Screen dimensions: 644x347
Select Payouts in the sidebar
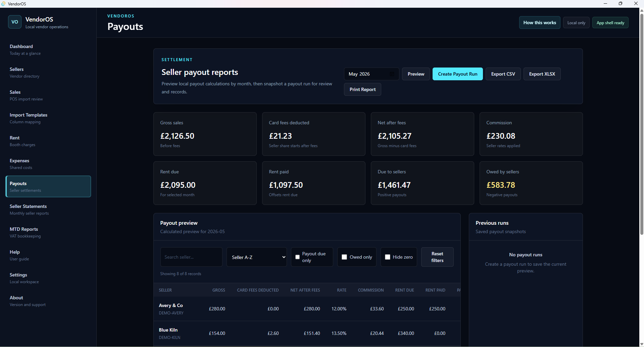pos(48,186)
